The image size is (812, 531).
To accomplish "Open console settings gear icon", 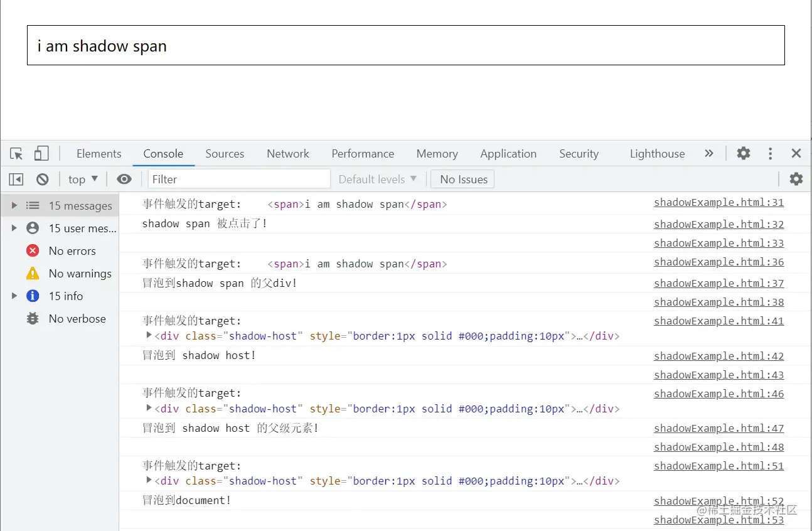I will coord(796,179).
